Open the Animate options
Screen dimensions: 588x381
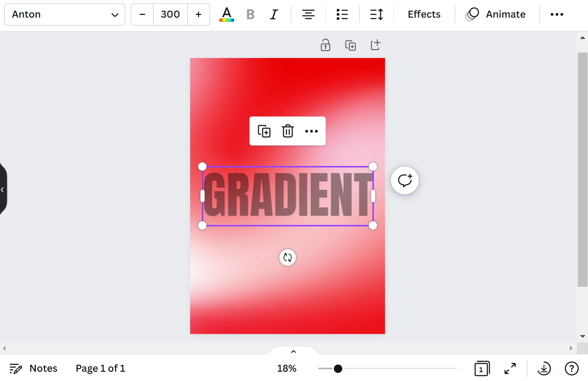coord(496,14)
